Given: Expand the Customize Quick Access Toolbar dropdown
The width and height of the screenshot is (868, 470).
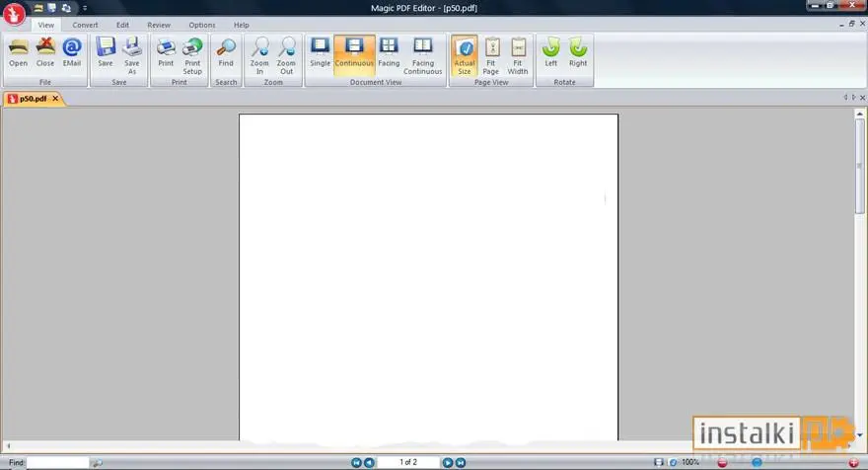Looking at the screenshot, I should (85, 8).
